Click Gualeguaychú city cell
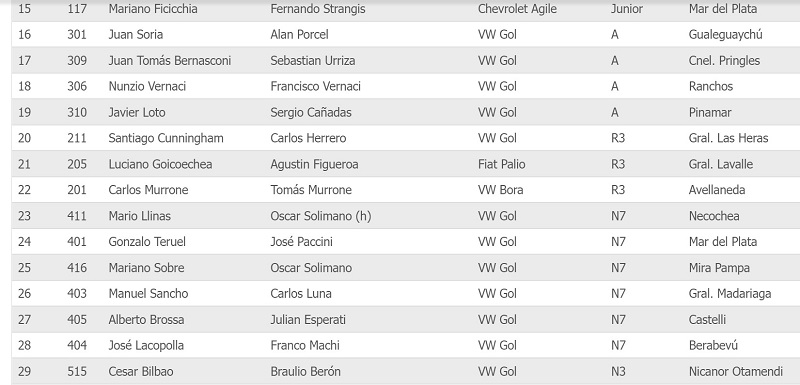Image resolution: width=800 pixels, height=385 pixels. coord(726,35)
